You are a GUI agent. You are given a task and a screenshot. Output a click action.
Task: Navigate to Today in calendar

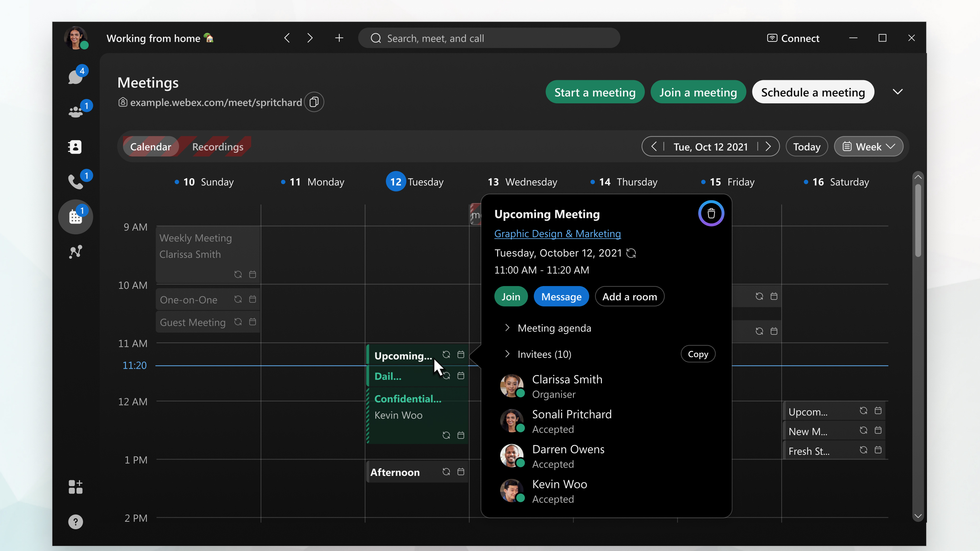806,147
